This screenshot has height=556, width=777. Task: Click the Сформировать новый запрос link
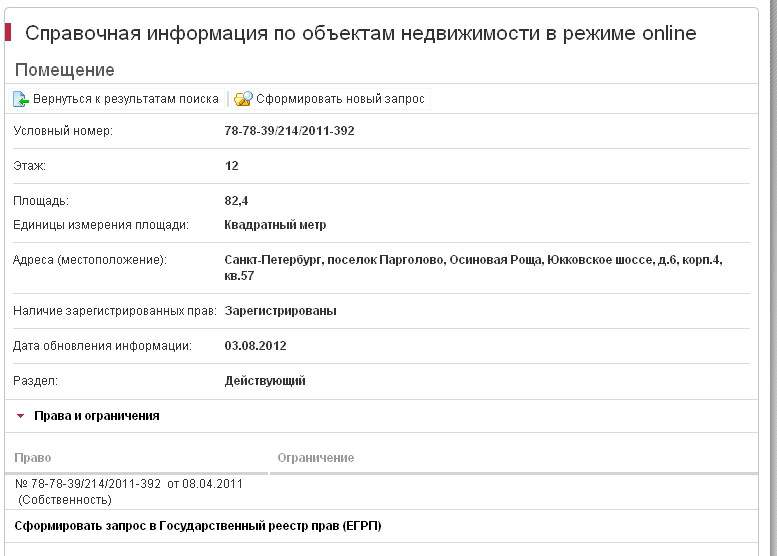[340, 99]
